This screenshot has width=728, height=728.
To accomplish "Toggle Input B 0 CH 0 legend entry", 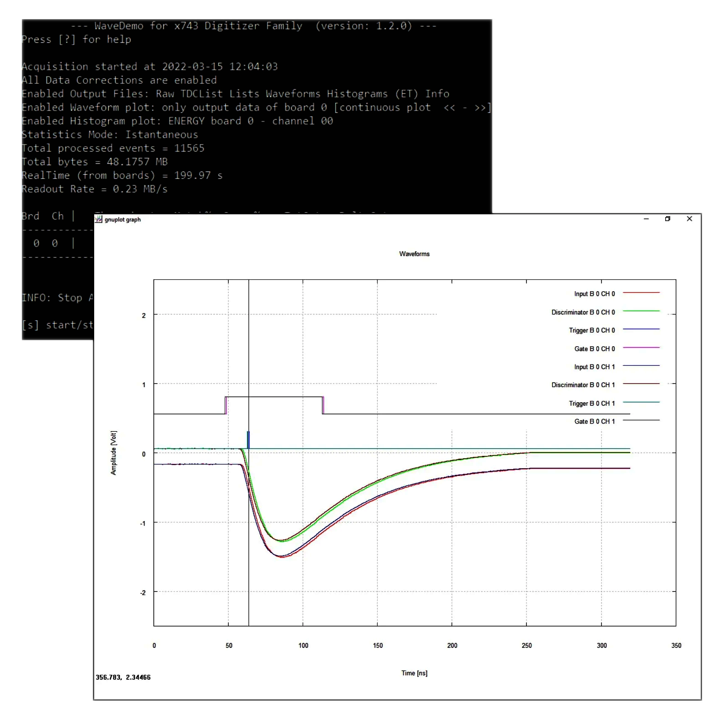I will pyautogui.click(x=594, y=294).
